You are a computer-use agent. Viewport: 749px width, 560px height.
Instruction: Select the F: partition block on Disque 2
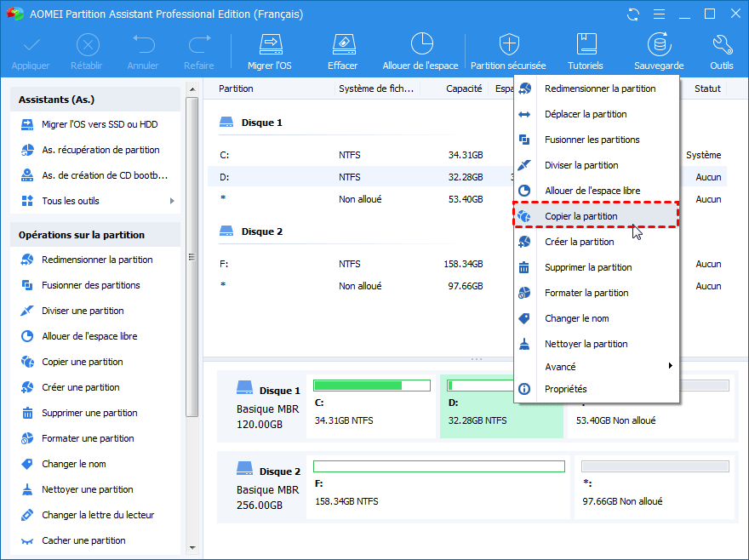[x=438, y=489]
